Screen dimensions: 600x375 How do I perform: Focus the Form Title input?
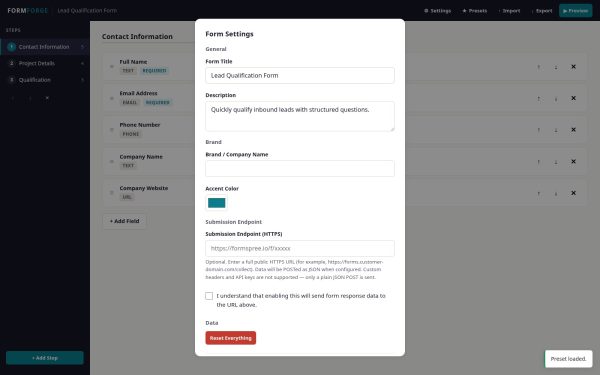point(300,75)
